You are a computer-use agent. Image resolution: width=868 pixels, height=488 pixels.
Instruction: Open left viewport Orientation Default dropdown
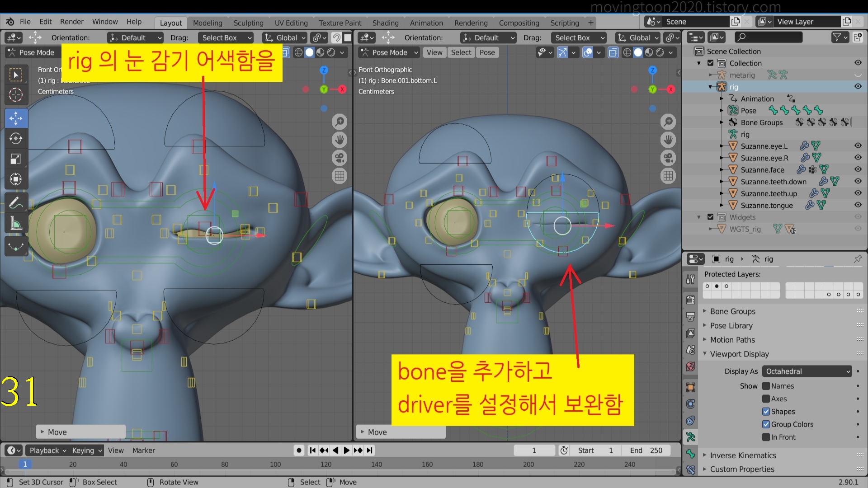135,38
